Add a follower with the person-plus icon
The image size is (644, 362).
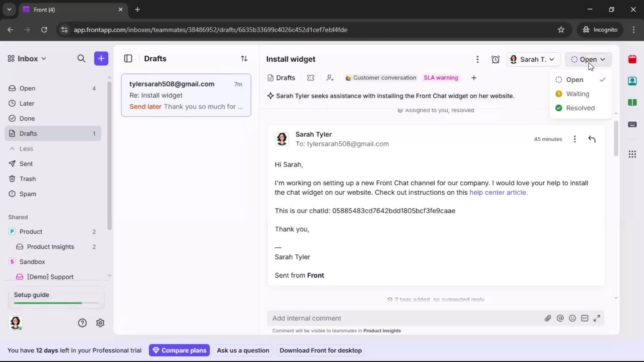coord(330,77)
